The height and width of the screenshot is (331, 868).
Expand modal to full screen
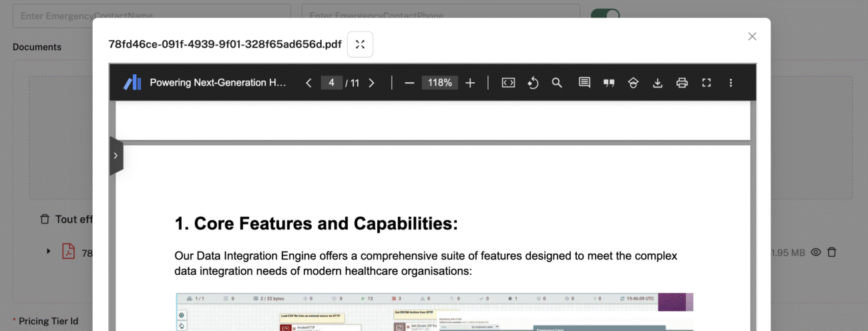[x=360, y=44]
